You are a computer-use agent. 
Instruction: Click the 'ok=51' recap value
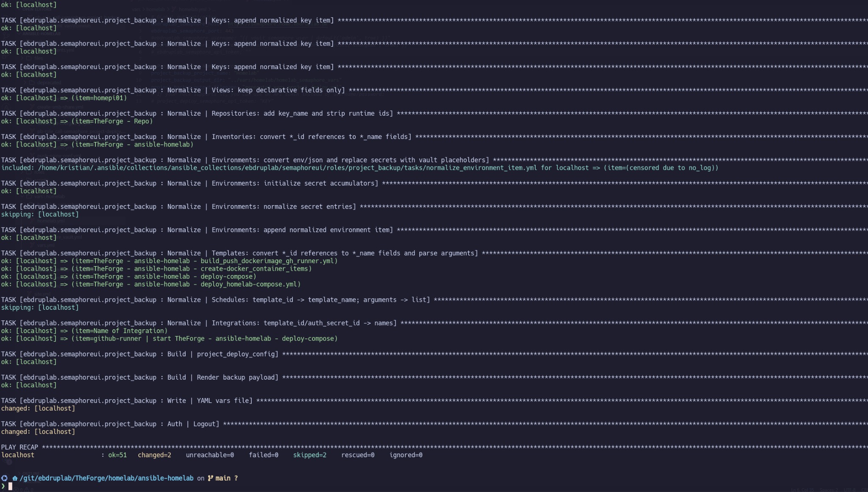point(117,455)
